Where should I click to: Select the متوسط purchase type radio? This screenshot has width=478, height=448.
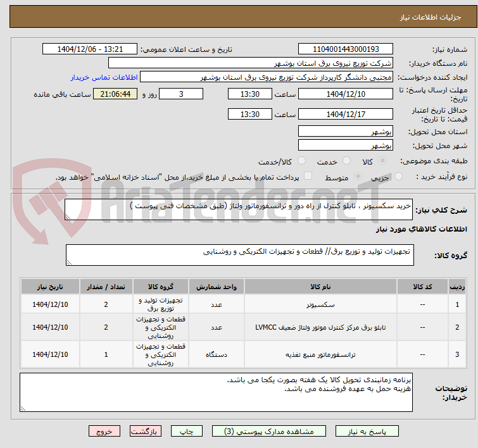[358, 176]
